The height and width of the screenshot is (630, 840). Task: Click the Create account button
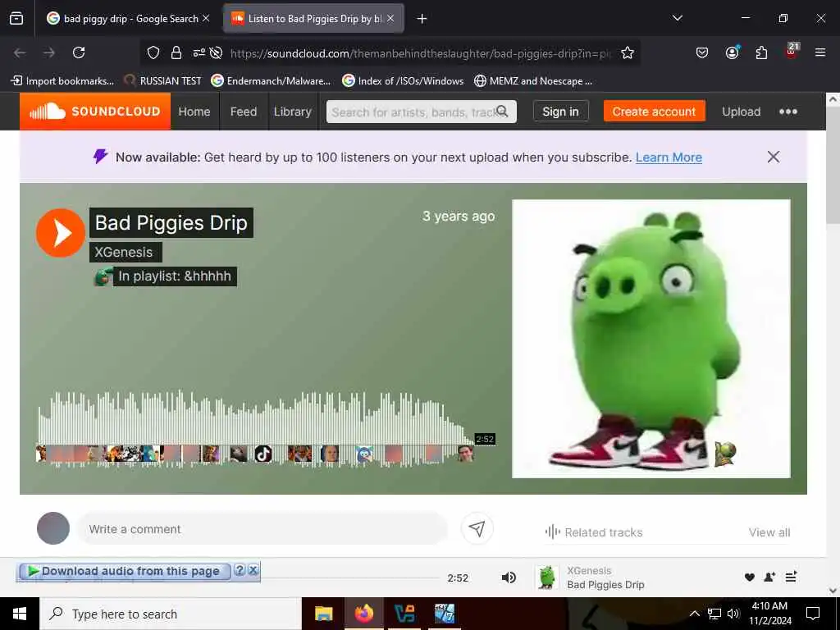(654, 112)
